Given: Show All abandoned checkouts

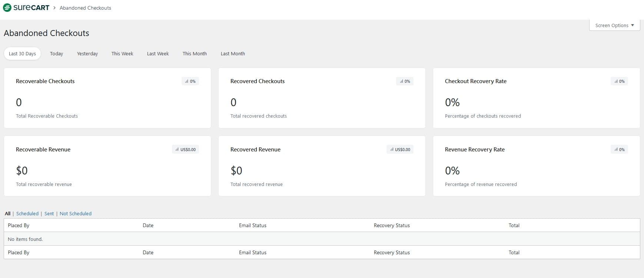Looking at the screenshot, I should pyautogui.click(x=7, y=213).
